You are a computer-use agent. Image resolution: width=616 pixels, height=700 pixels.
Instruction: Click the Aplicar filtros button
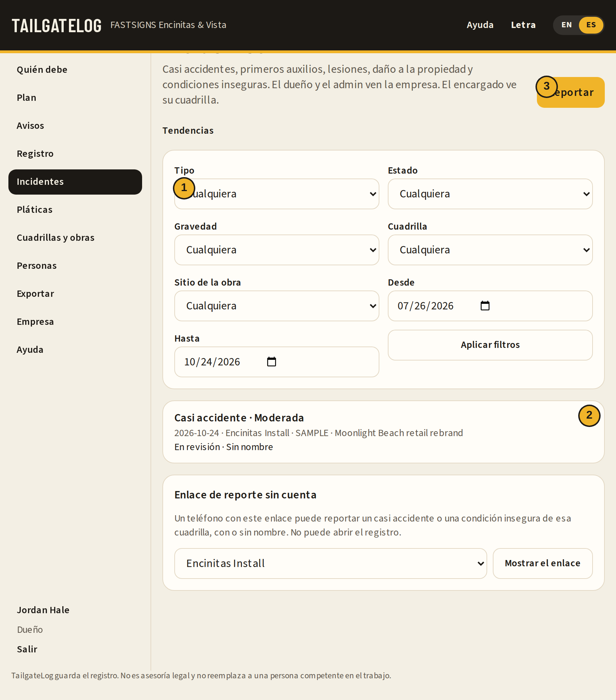point(490,345)
